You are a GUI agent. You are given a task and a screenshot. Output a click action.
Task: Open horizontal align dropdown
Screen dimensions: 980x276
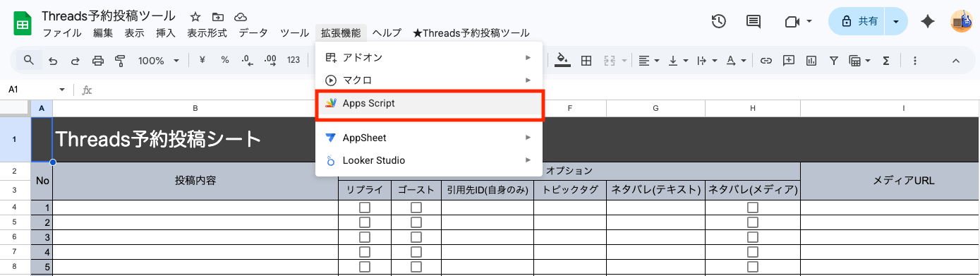point(648,61)
